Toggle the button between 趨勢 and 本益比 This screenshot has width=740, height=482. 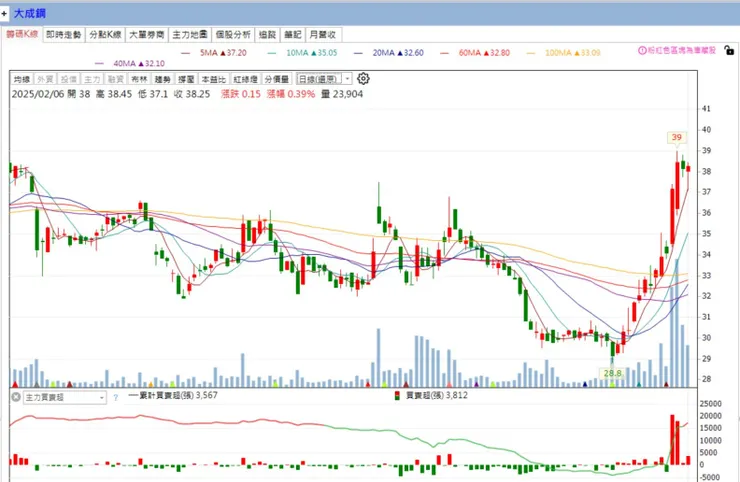click(186, 79)
